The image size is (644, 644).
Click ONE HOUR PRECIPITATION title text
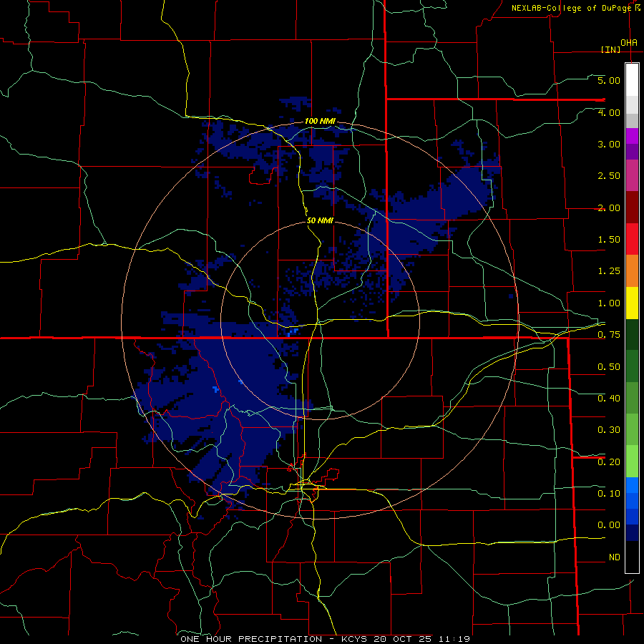(x=251, y=639)
